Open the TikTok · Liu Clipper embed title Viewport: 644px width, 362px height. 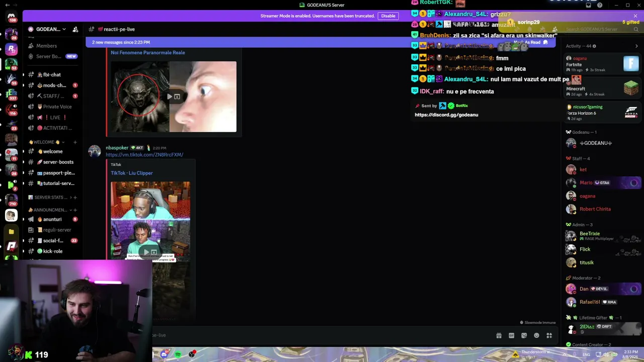132,173
